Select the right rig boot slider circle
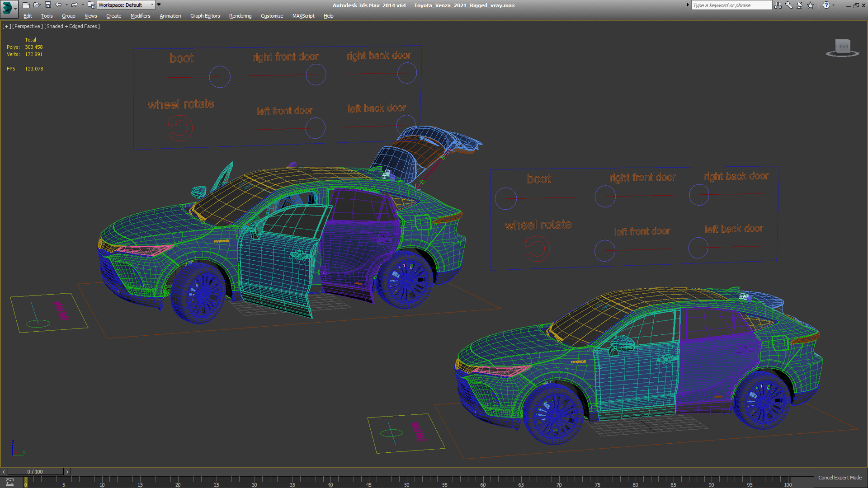This screenshot has height=488, width=868. click(505, 199)
